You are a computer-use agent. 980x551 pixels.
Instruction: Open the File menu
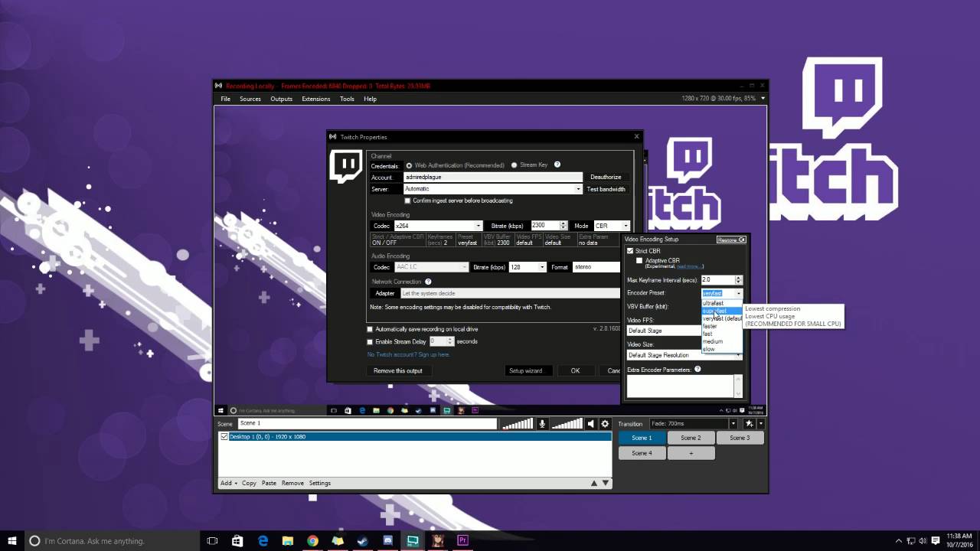[226, 99]
